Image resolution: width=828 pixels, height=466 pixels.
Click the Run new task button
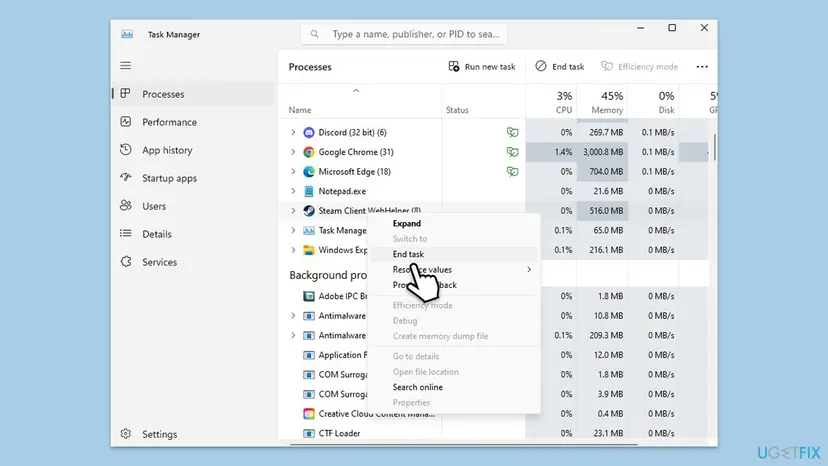click(x=482, y=67)
